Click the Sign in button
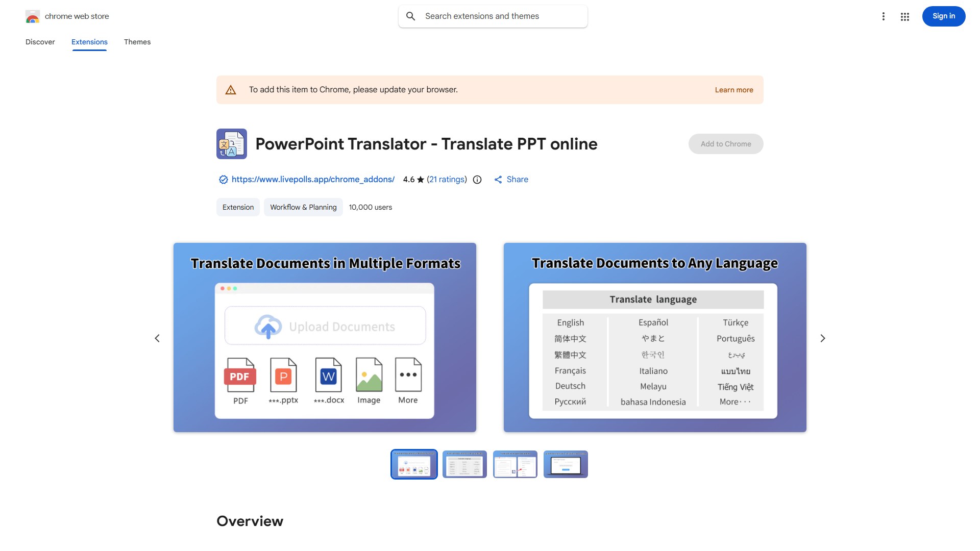Screen dimensions: 980x551 point(943,16)
